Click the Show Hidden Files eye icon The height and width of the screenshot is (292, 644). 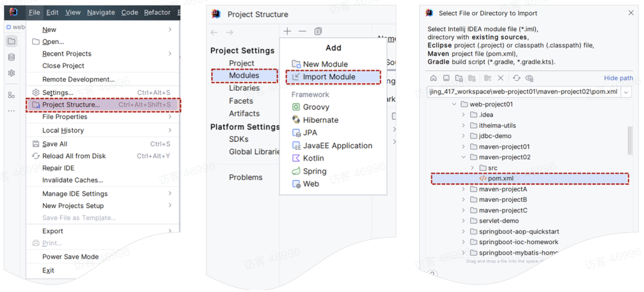530,78
